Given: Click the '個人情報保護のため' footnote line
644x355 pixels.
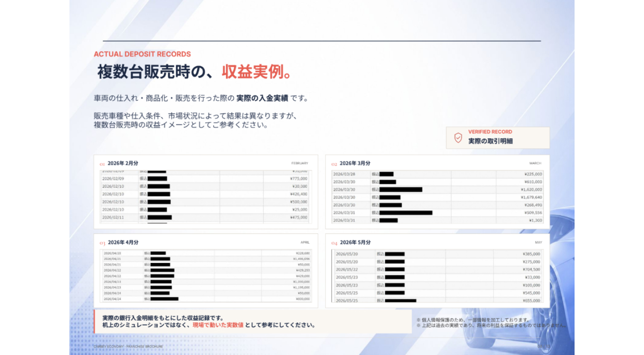Looking at the screenshot, I should click(x=473, y=320).
